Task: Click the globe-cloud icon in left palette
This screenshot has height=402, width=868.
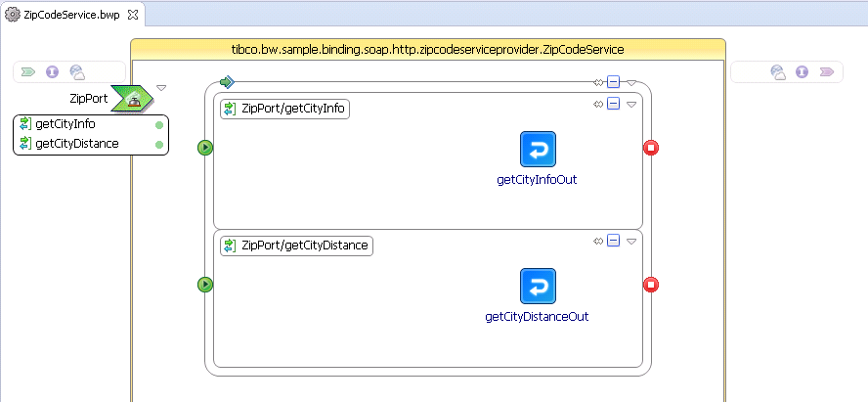Action: click(77, 72)
